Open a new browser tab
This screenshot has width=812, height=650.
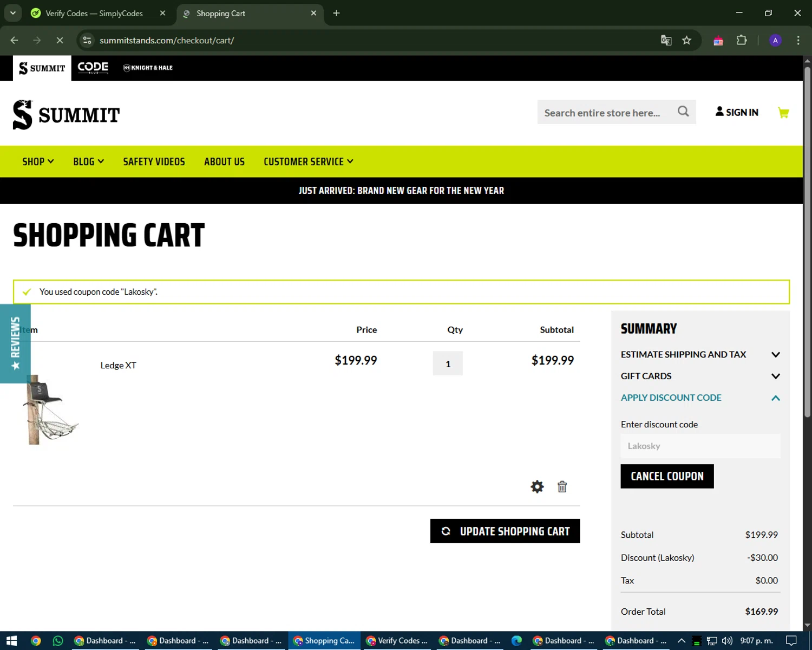pyautogui.click(x=336, y=13)
